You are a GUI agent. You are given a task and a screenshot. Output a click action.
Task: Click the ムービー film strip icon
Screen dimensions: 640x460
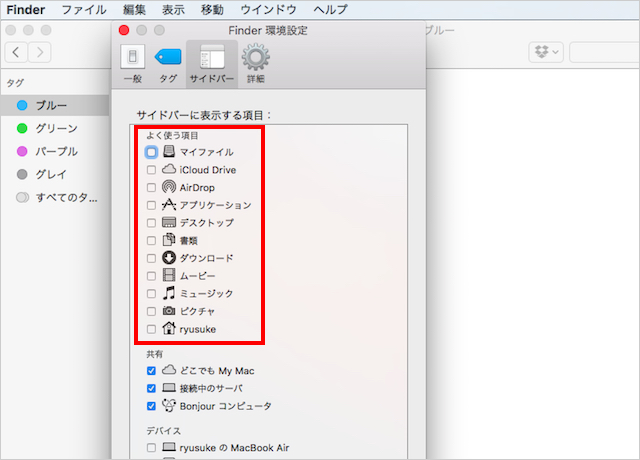(169, 275)
